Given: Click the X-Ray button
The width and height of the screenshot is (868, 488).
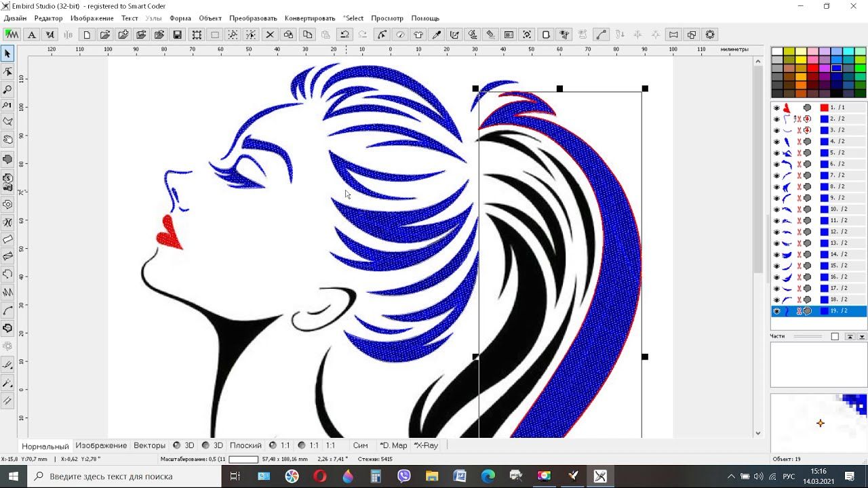Looking at the screenshot, I should click(x=427, y=445).
